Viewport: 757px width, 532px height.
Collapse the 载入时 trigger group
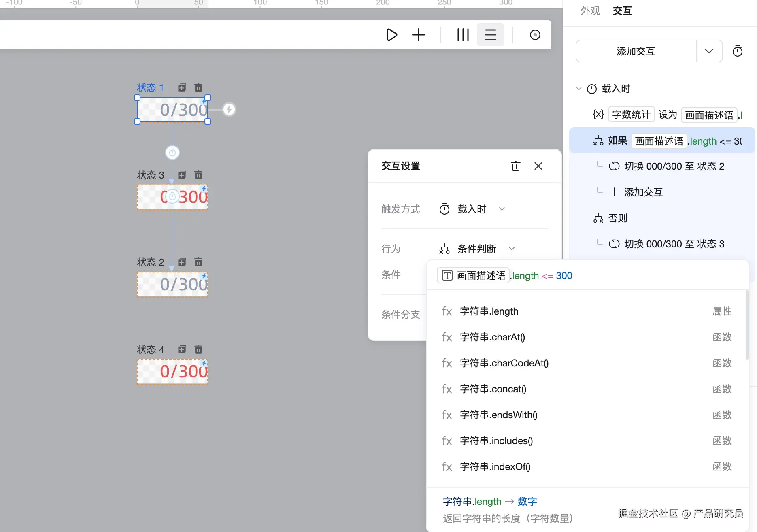pos(579,88)
